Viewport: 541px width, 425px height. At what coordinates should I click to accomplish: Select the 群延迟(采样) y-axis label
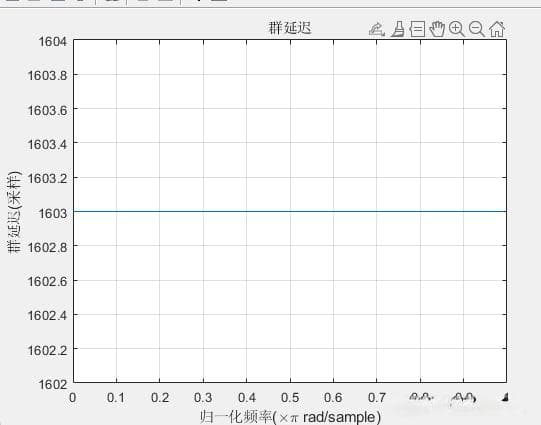point(14,212)
